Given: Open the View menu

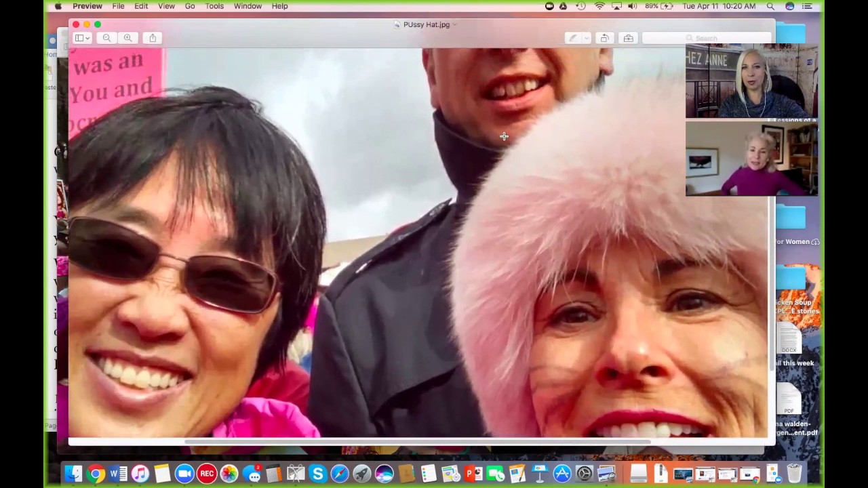Looking at the screenshot, I should (x=166, y=6).
